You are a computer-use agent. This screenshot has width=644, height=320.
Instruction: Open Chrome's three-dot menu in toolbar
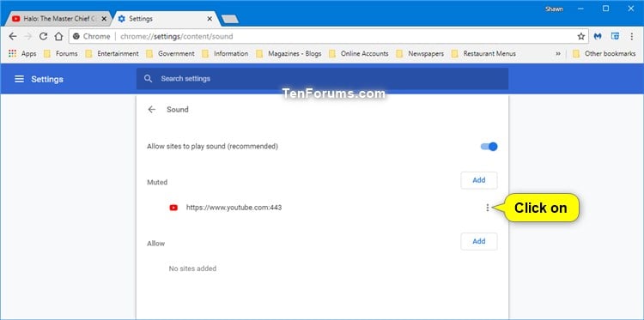[632, 37]
